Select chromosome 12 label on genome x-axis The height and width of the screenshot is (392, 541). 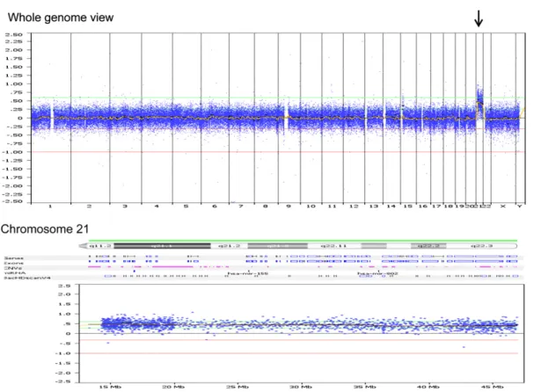[x=354, y=207]
